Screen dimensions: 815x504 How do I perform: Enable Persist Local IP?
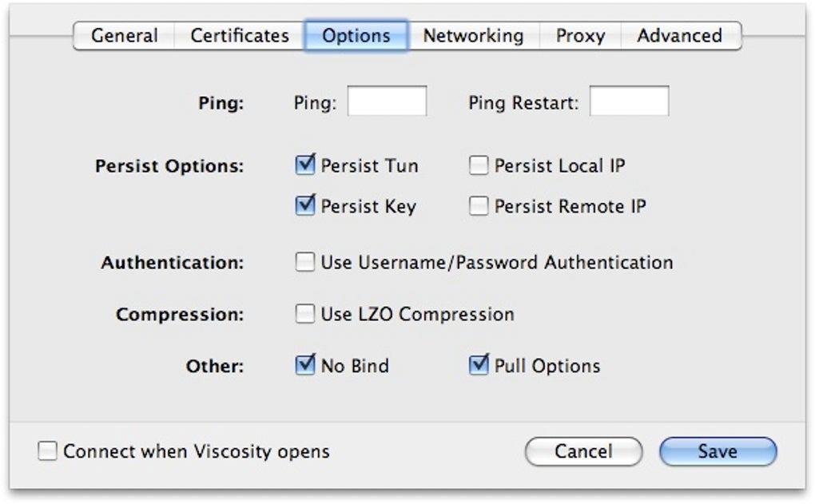(479, 165)
